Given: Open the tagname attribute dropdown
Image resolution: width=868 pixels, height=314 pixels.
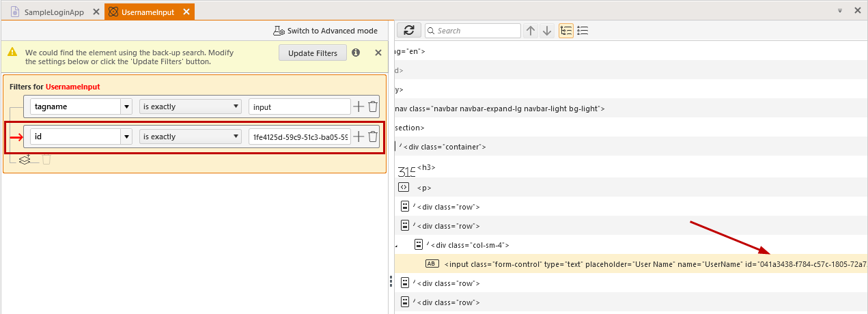Looking at the screenshot, I should point(126,106).
